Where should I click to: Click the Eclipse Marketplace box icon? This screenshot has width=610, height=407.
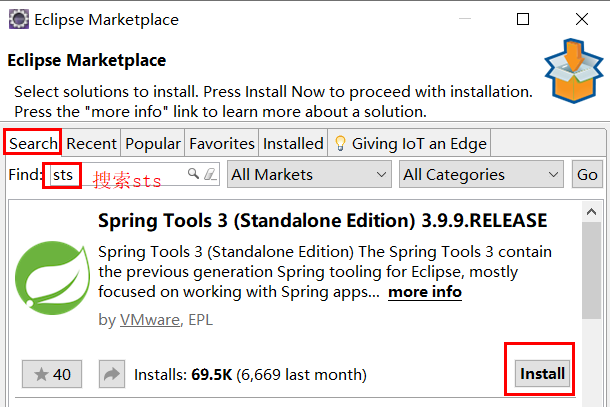(573, 70)
